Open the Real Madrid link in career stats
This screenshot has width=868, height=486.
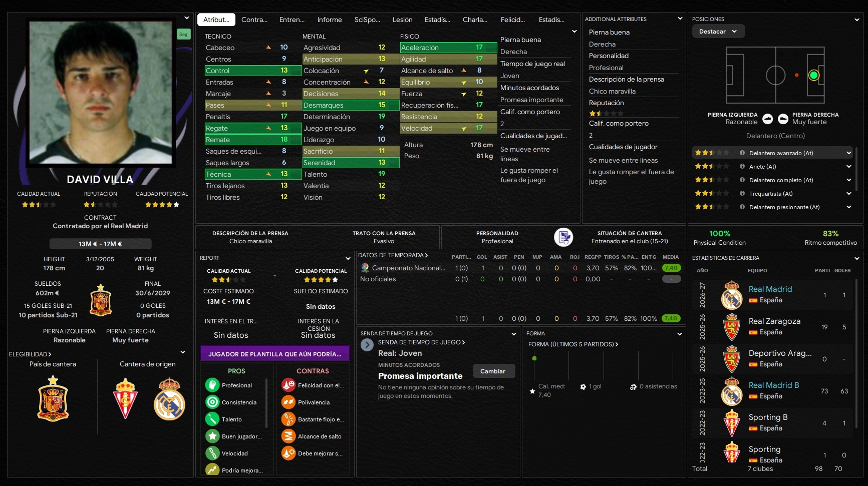point(770,289)
